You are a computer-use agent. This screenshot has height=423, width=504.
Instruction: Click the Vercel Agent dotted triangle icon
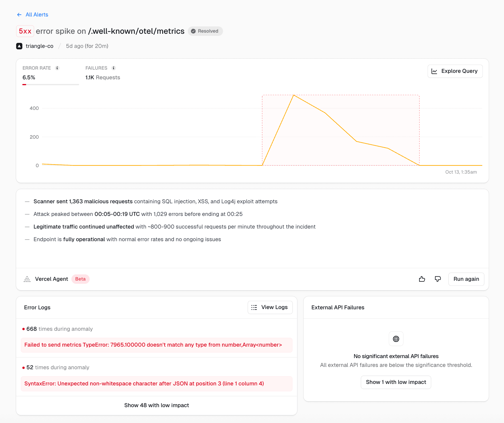(27, 279)
